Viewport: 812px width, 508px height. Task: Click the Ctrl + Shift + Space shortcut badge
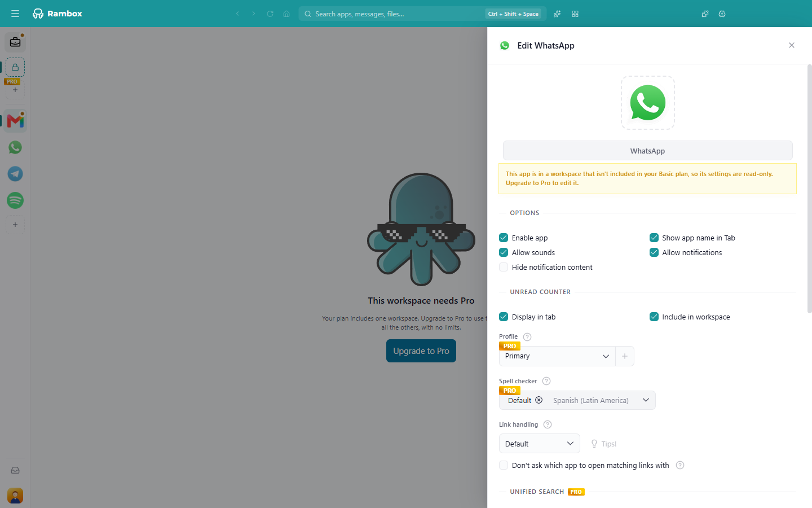[x=513, y=14]
